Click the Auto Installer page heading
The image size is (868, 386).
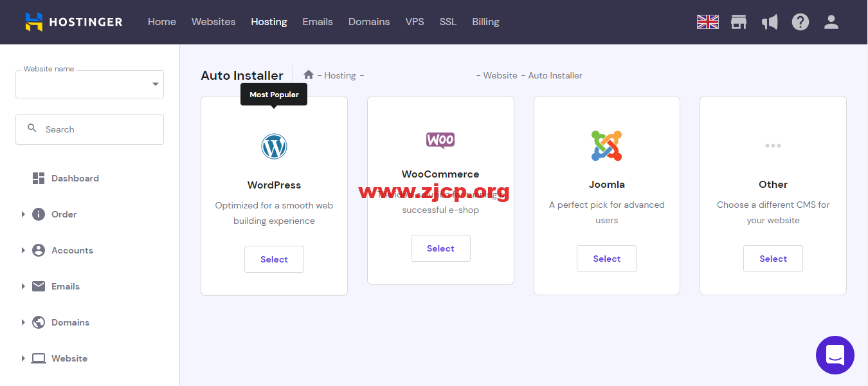pyautogui.click(x=242, y=75)
